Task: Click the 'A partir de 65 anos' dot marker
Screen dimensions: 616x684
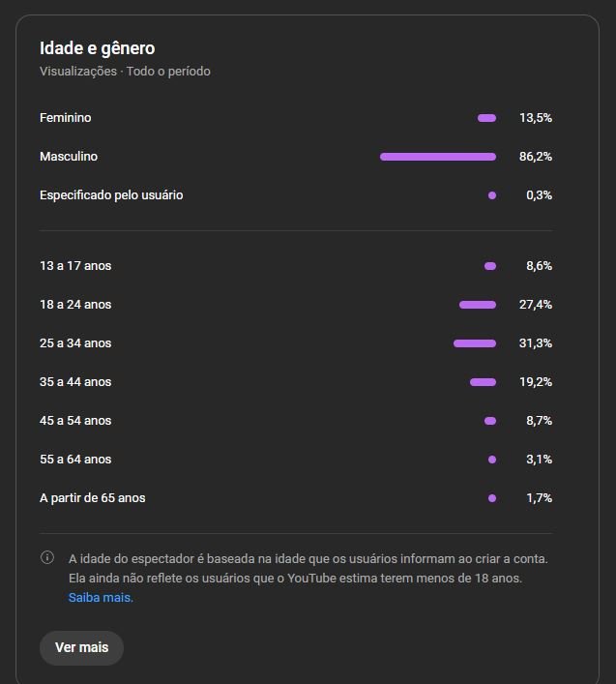Action: tap(492, 498)
